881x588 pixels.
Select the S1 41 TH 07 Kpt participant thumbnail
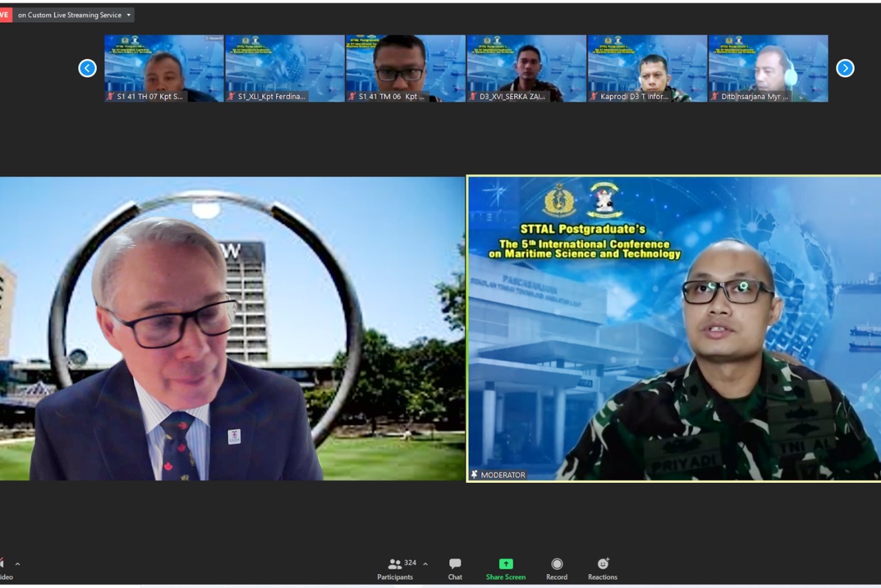click(164, 67)
